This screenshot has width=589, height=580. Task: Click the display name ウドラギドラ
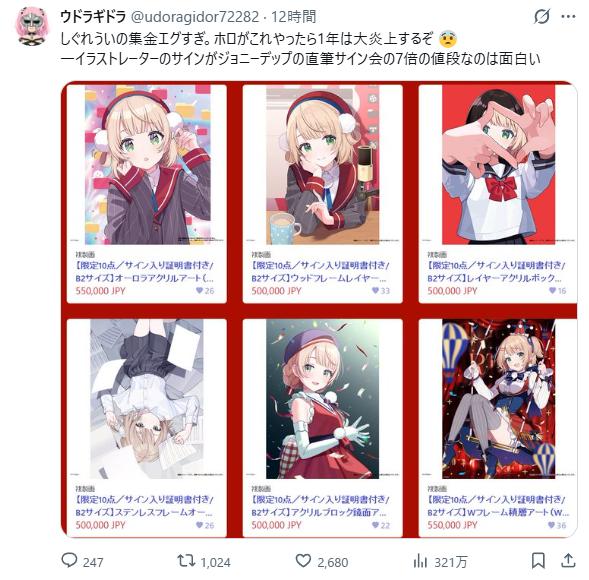pyautogui.click(x=93, y=17)
